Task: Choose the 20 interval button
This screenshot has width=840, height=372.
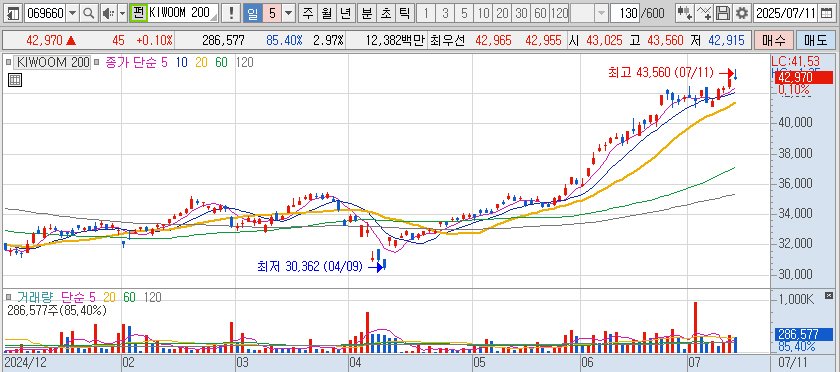Action: pyautogui.click(x=502, y=12)
